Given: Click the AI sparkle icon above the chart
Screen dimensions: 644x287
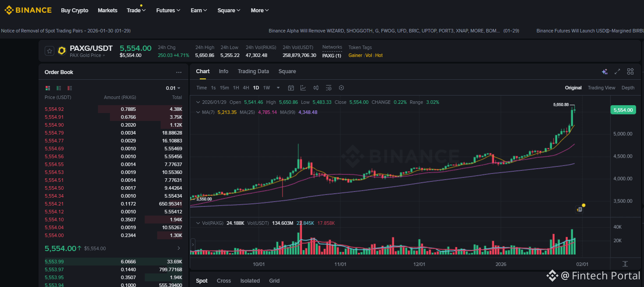Looking at the screenshot, I should (605, 71).
